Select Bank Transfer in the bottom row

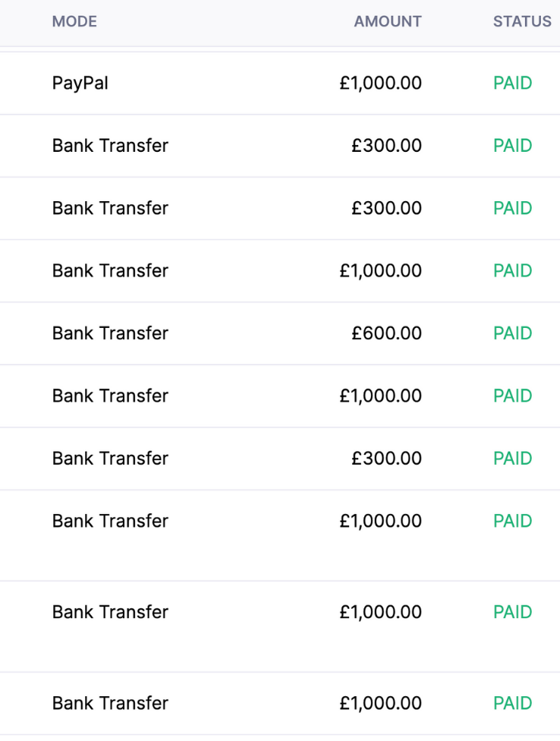(x=110, y=704)
